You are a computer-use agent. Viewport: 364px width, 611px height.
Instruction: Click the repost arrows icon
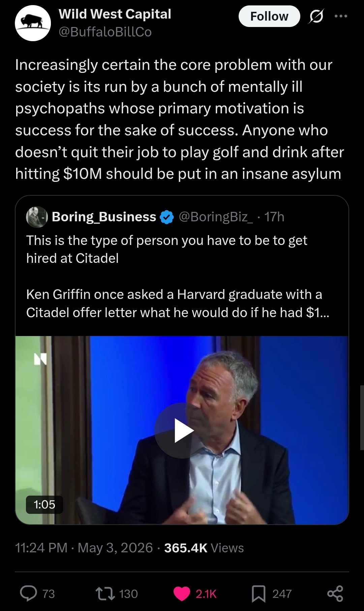tap(105, 593)
